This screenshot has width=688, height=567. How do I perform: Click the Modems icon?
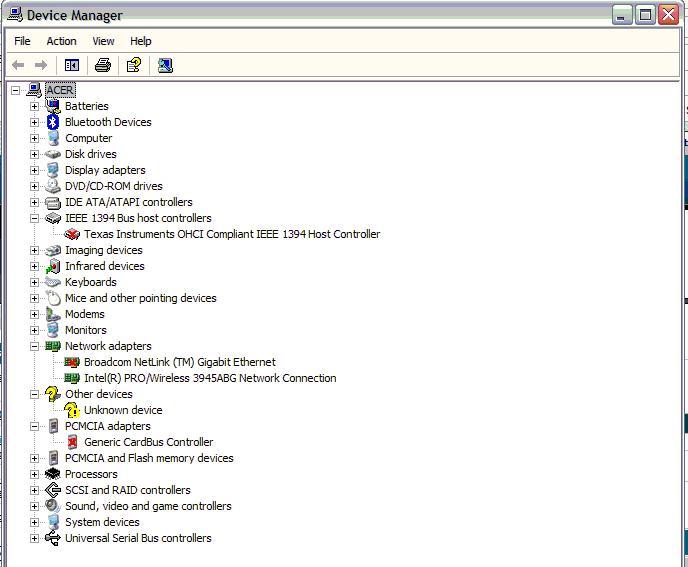53,314
